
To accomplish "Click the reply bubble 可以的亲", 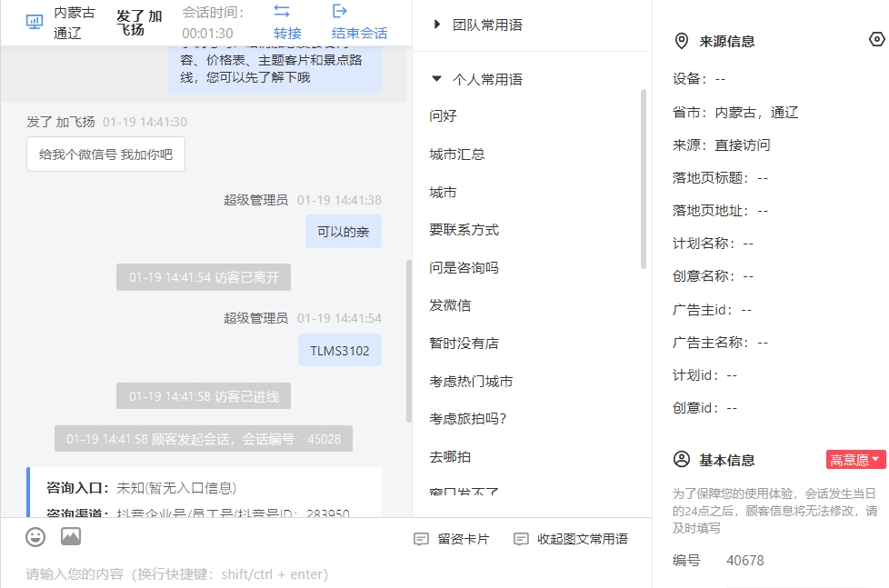I will 343,232.
